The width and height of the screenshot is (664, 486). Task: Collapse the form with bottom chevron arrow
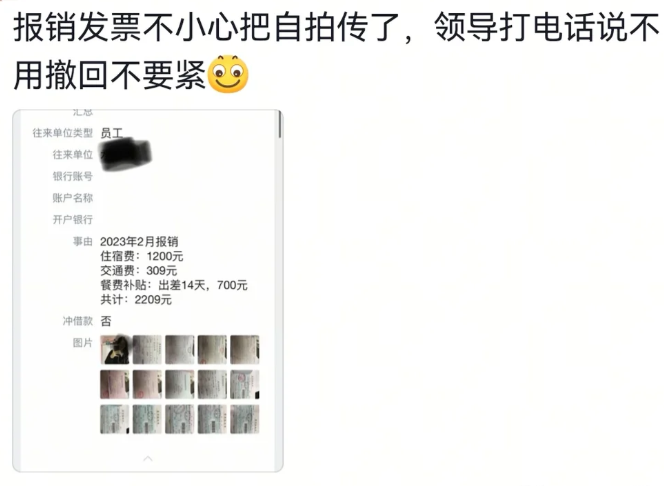(x=148, y=458)
